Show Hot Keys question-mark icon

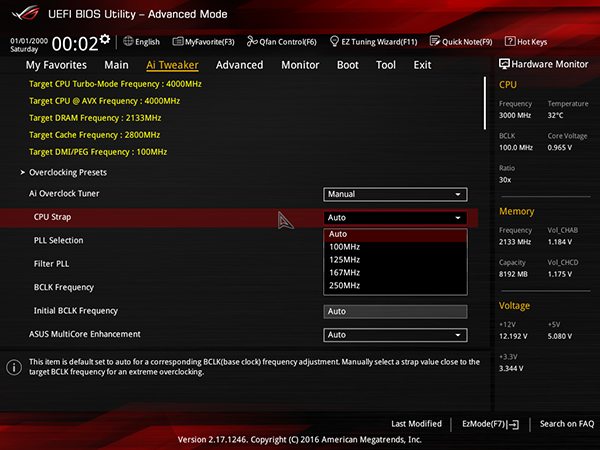tap(510, 41)
